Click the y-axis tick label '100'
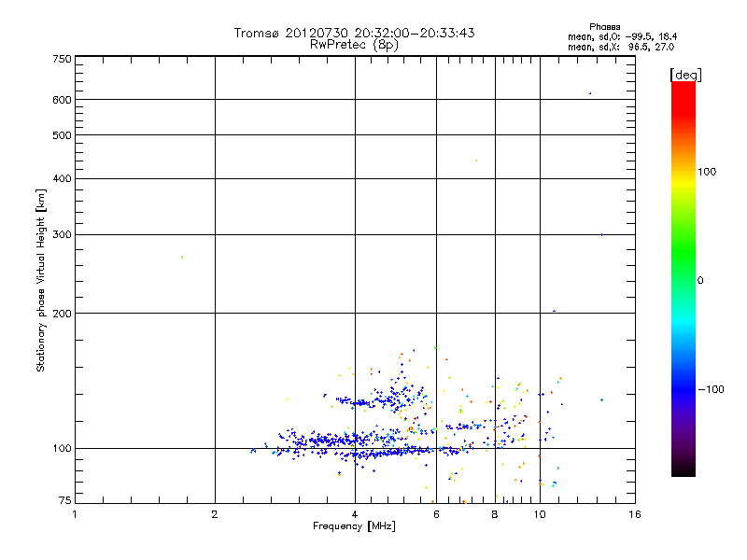Screen dimensions: 747x560 62,448
